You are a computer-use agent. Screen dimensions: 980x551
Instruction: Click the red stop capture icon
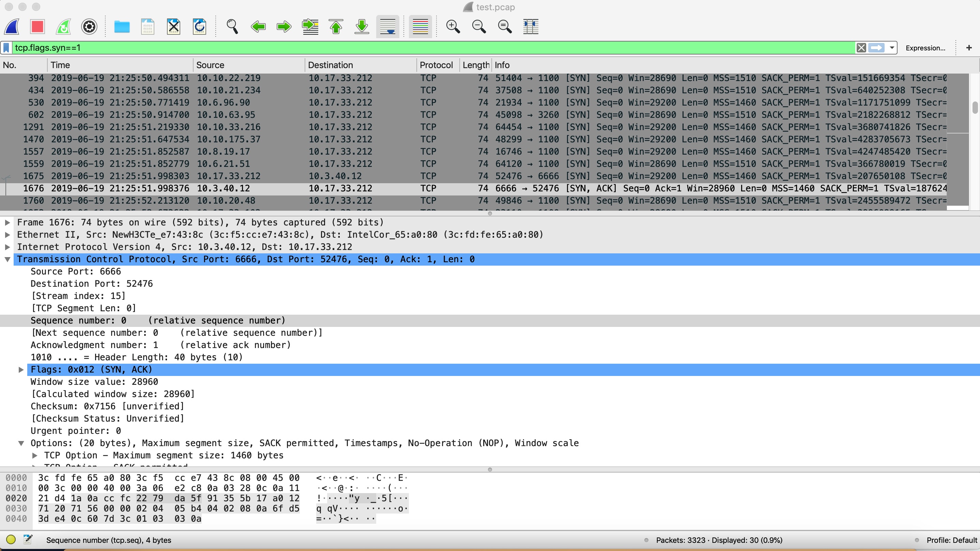pos(37,27)
